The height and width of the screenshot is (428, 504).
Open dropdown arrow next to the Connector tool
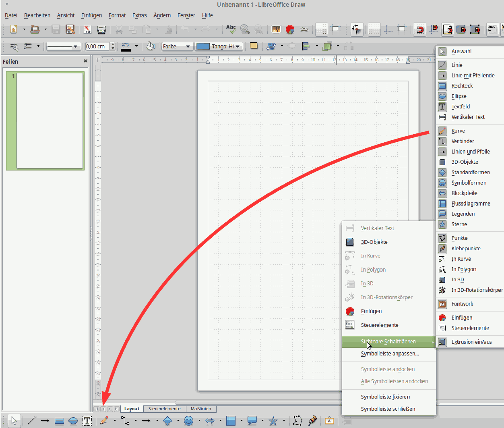pyautogui.click(x=136, y=421)
